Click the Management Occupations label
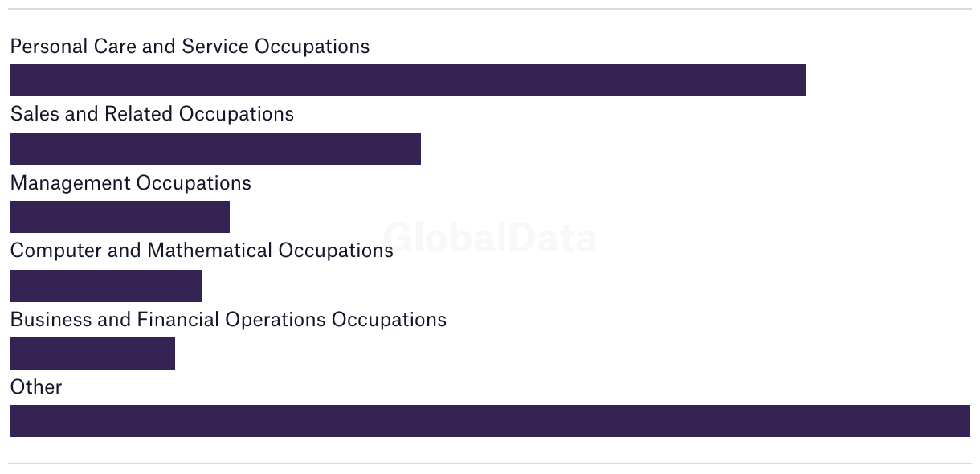 click(130, 183)
